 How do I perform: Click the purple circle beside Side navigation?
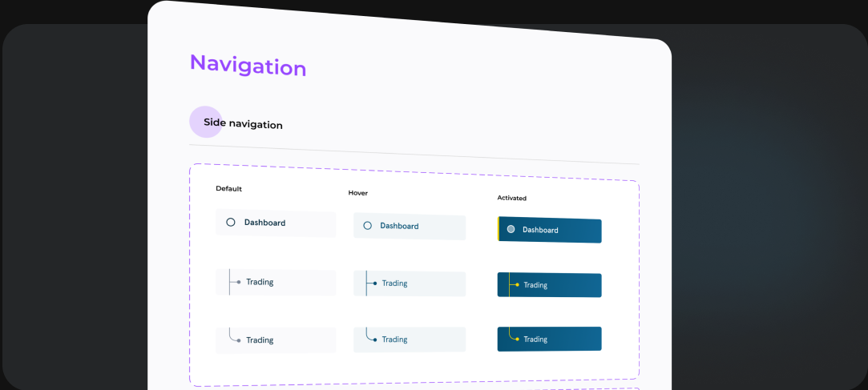(x=204, y=122)
